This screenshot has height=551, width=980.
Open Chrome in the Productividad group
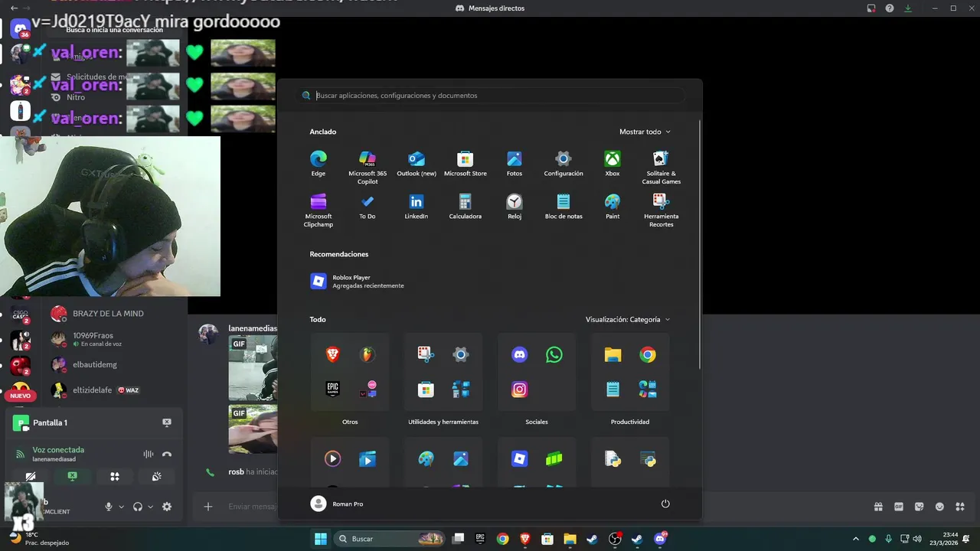(x=648, y=354)
